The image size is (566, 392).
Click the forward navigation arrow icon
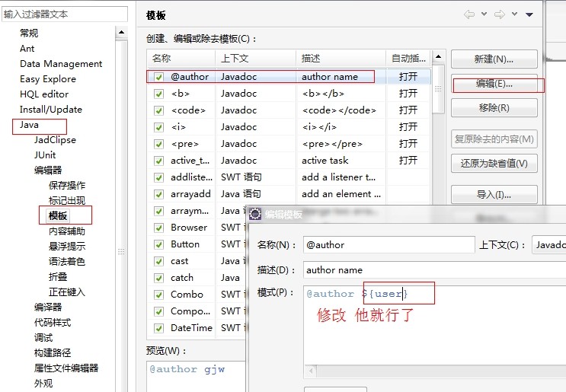point(500,14)
